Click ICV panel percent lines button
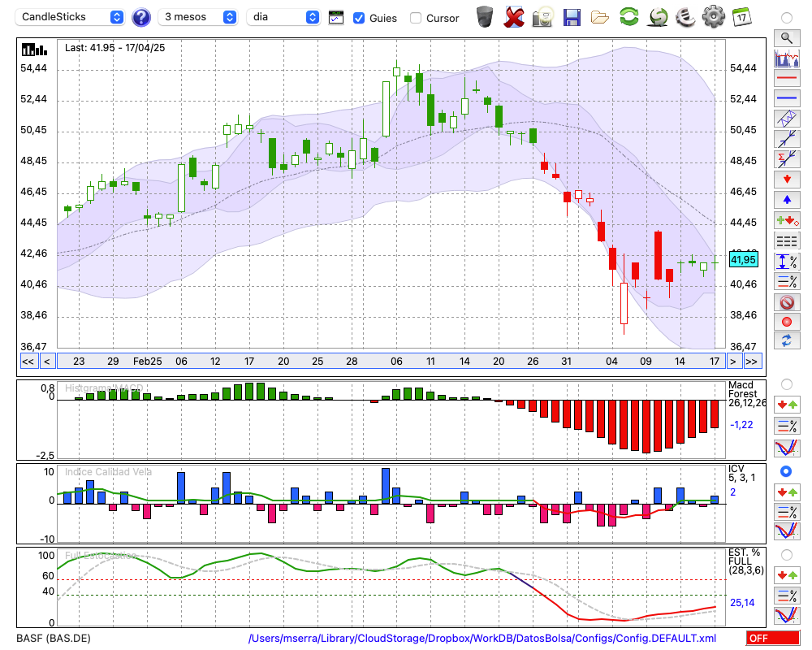This screenshot has height=650, width=812. 787,512
